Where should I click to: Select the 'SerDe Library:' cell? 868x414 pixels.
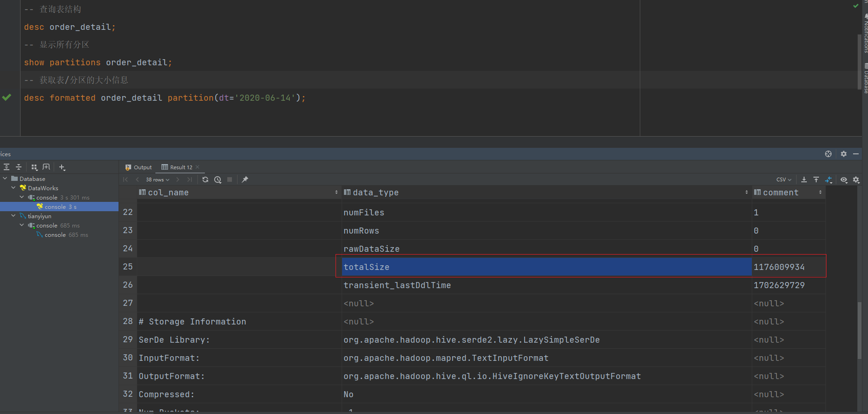[x=239, y=339]
